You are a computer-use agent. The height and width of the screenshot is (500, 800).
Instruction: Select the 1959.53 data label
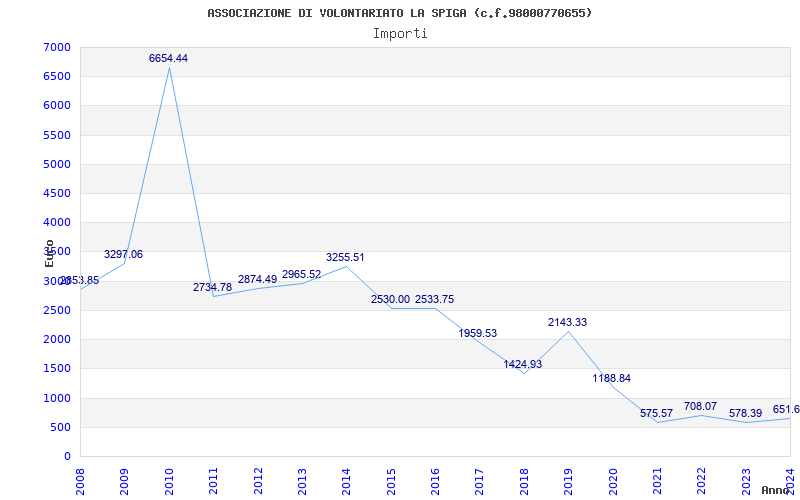pos(478,333)
